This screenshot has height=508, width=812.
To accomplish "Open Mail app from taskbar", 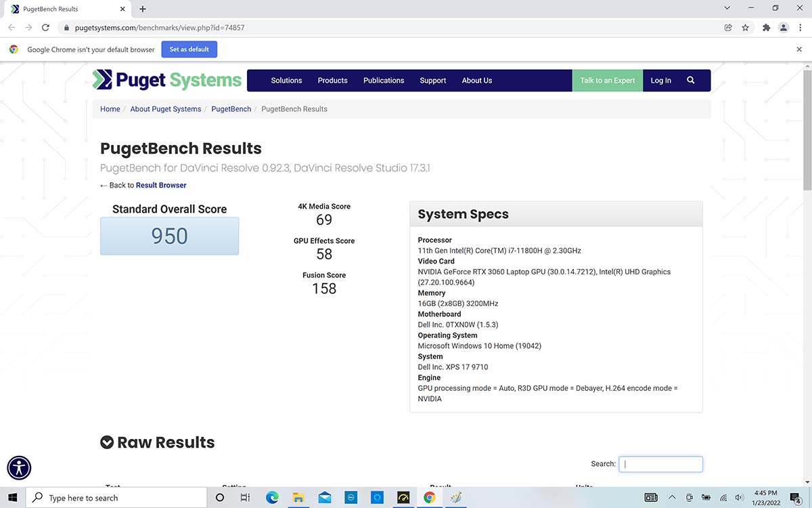I will (324, 497).
